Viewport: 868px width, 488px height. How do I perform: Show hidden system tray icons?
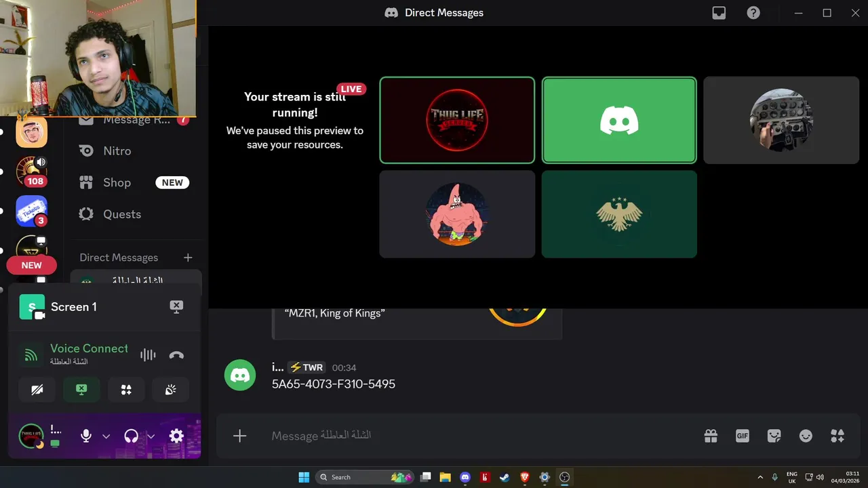point(759,477)
